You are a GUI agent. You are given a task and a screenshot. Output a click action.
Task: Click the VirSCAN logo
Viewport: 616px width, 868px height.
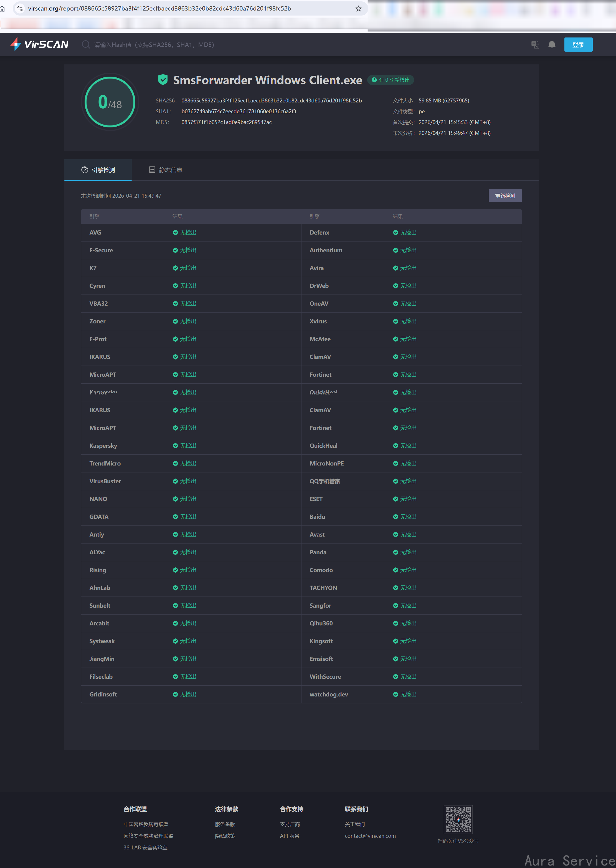click(x=39, y=44)
